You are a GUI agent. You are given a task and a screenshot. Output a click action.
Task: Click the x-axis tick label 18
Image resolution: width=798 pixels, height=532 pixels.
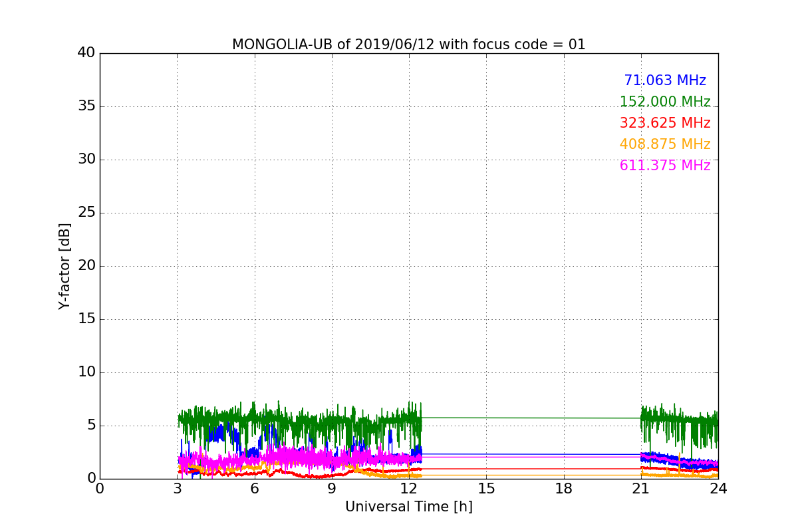click(x=563, y=489)
